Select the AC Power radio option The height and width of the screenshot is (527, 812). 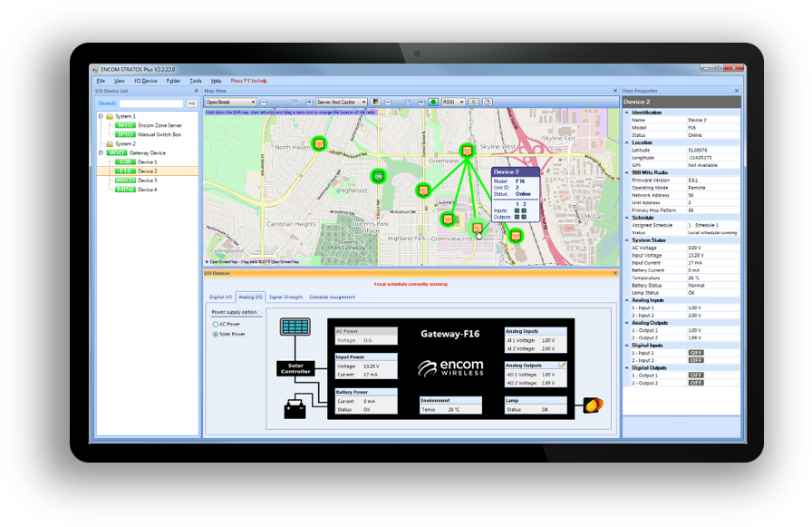pyautogui.click(x=216, y=324)
